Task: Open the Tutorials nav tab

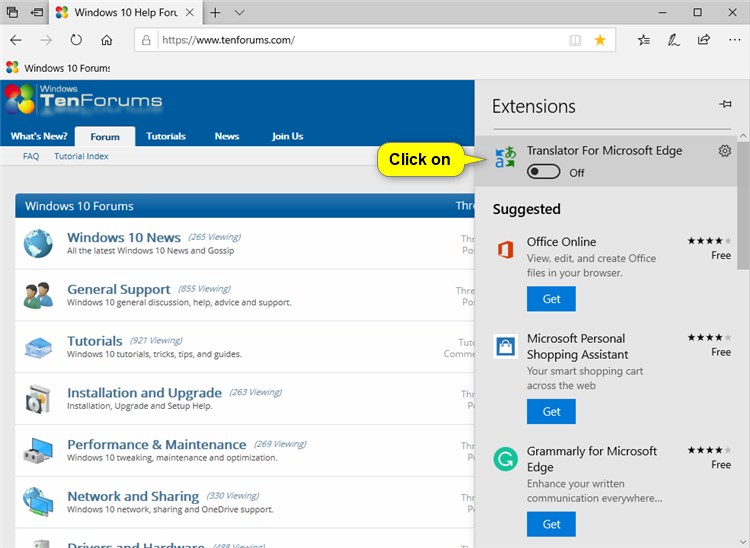Action: [166, 136]
